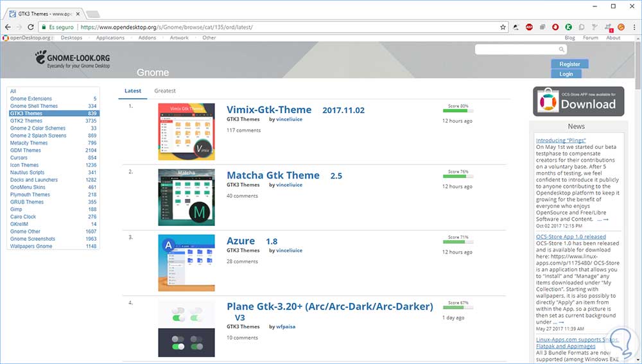Image resolution: width=642 pixels, height=364 pixels.
Task: Open the green K extension icon
Action: [568, 27]
